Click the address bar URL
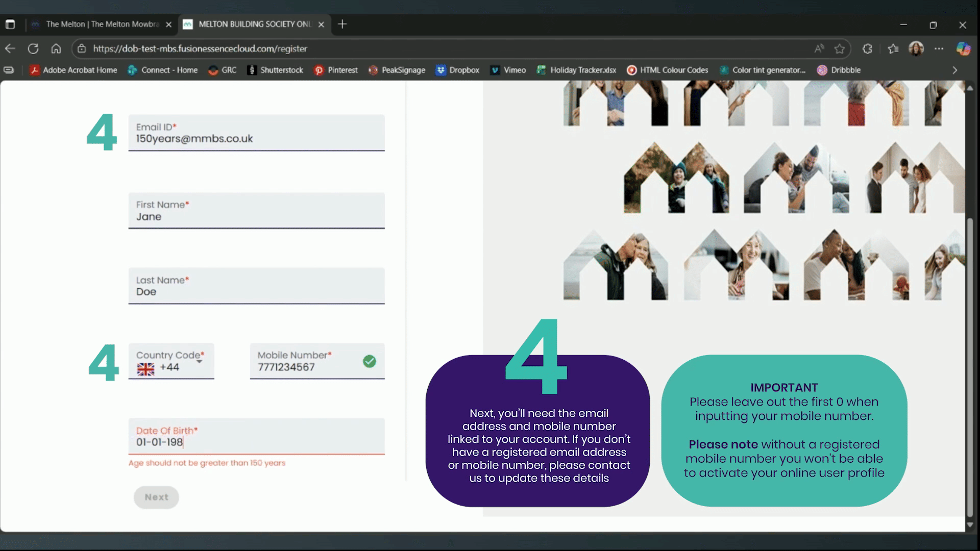Screen dimensions: 980x551 click(200, 48)
